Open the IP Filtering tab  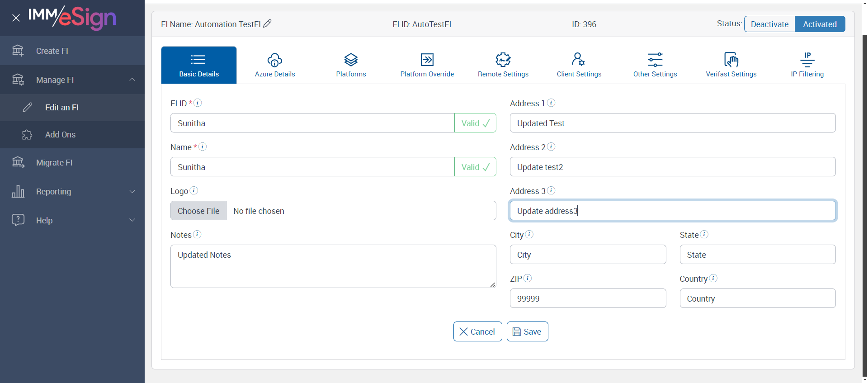(x=807, y=65)
